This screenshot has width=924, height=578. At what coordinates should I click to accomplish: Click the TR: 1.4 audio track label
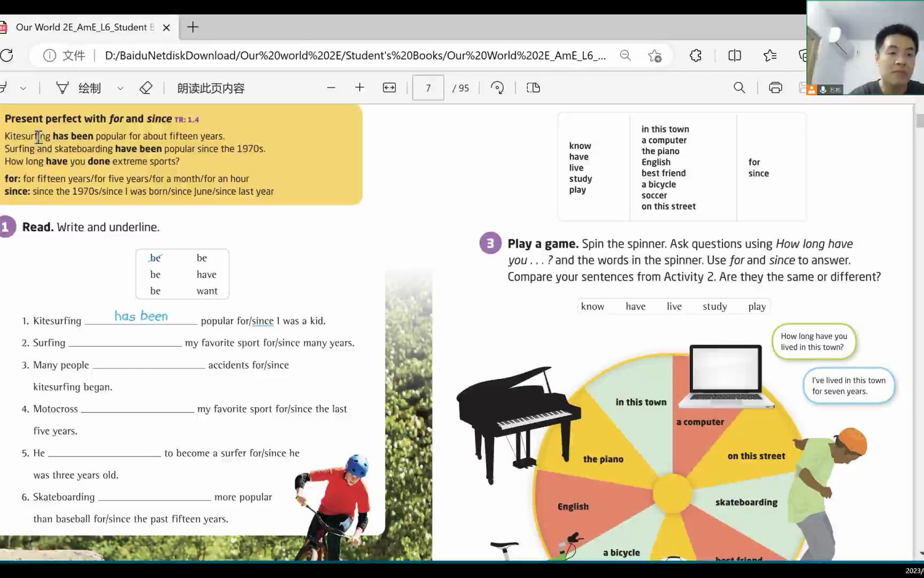click(x=187, y=120)
